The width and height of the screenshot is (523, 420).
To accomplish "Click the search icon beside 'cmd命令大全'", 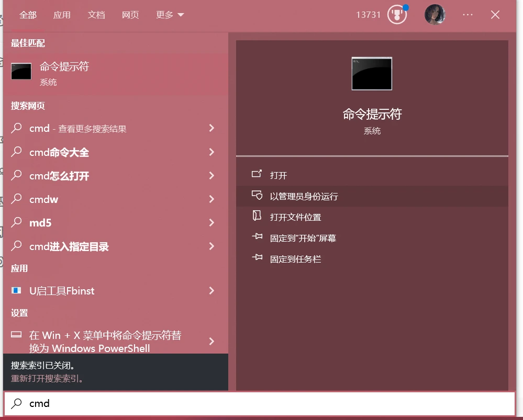I will (x=16, y=152).
